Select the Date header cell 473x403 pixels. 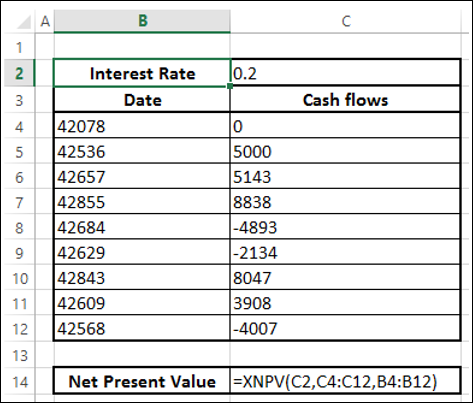click(142, 100)
